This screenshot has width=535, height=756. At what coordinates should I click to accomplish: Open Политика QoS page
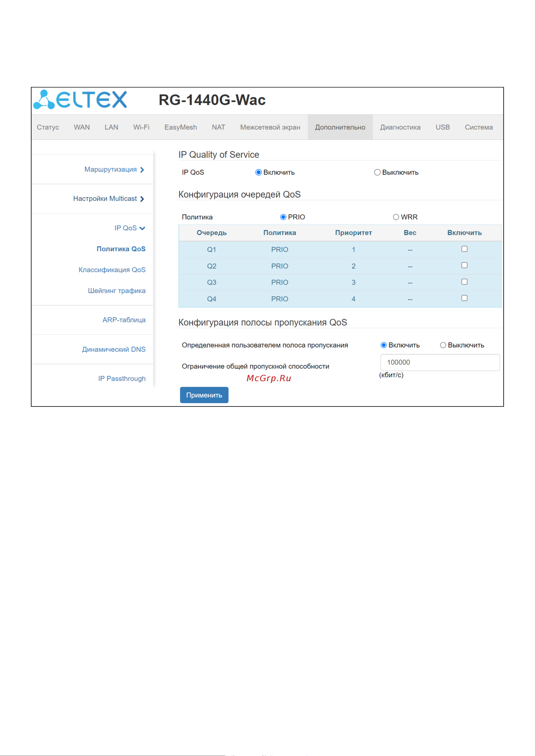pyautogui.click(x=121, y=249)
